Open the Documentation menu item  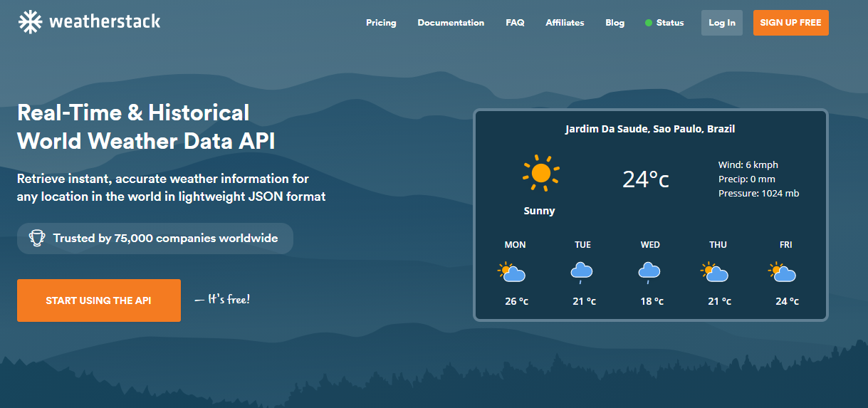click(x=451, y=23)
